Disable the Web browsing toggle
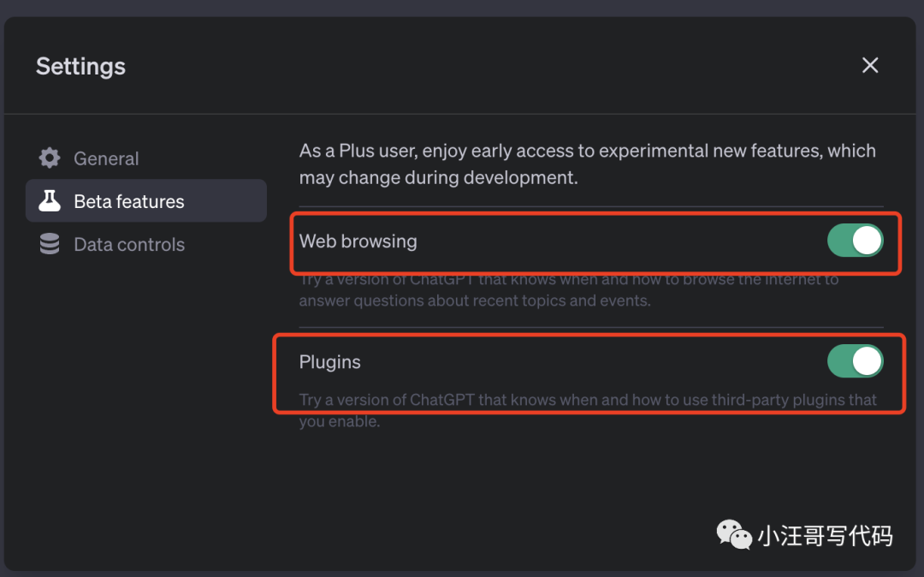 click(855, 241)
